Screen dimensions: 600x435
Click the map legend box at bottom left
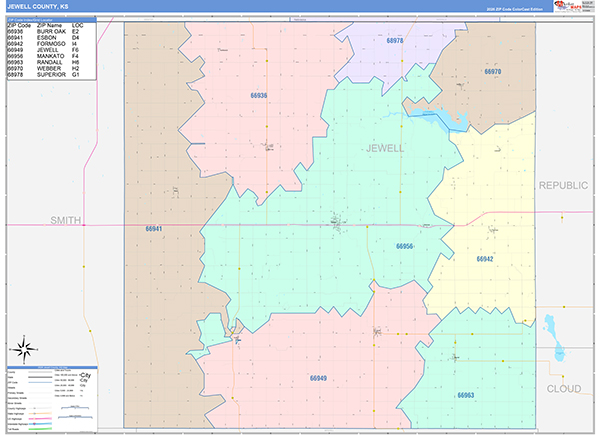click(52, 399)
